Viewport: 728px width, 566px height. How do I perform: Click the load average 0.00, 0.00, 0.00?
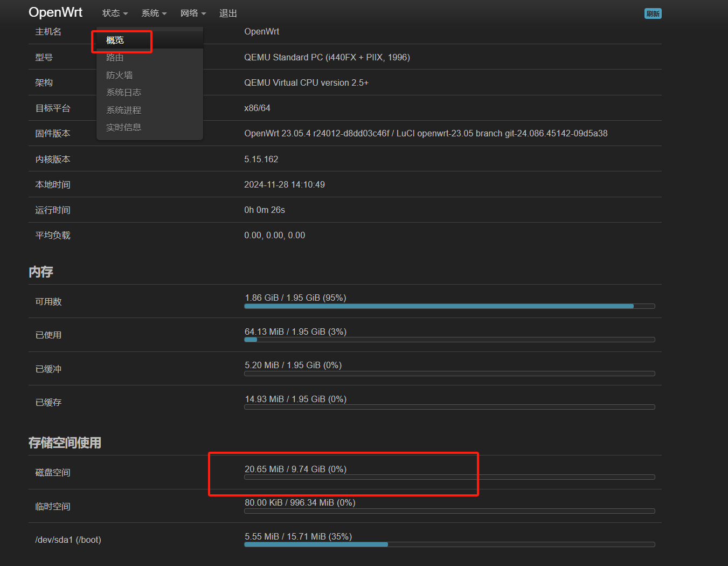(275, 235)
